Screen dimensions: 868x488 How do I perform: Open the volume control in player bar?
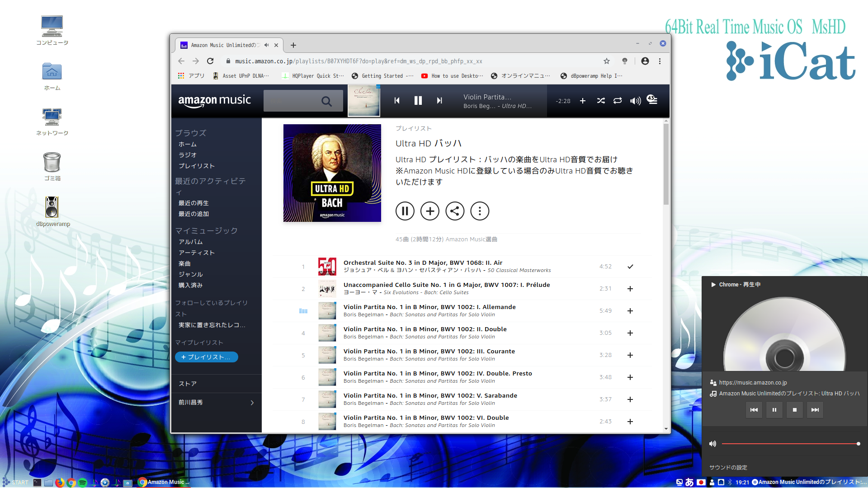pyautogui.click(x=635, y=101)
